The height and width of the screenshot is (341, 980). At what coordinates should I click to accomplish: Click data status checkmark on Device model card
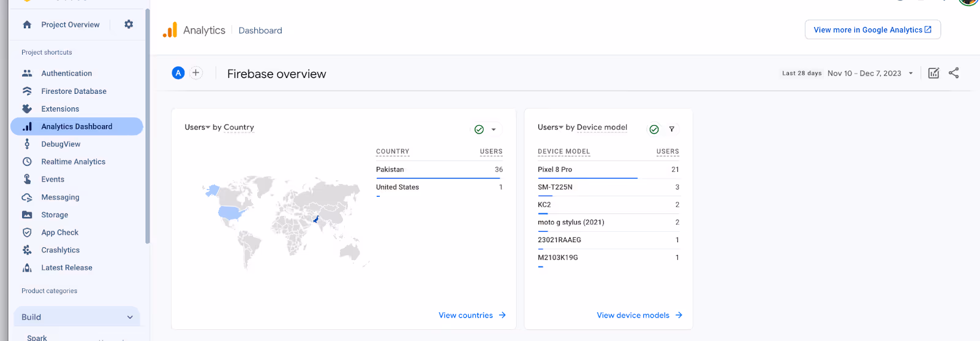tap(654, 129)
